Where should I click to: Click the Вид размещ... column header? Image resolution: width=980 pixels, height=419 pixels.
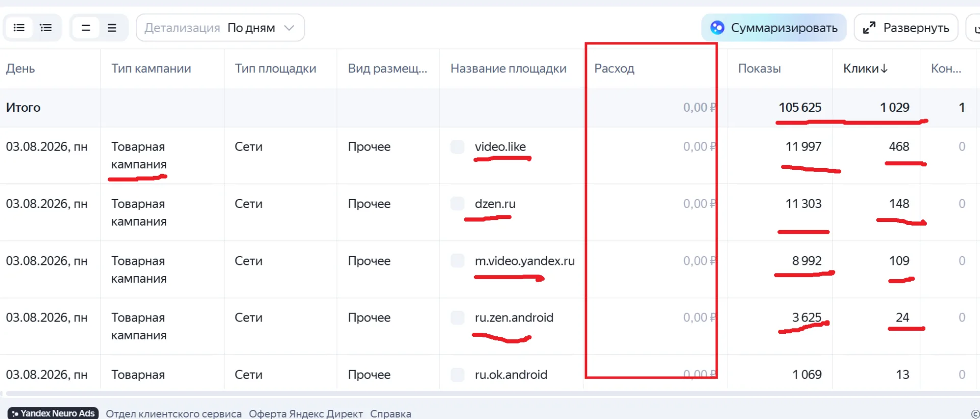coord(387,68)
